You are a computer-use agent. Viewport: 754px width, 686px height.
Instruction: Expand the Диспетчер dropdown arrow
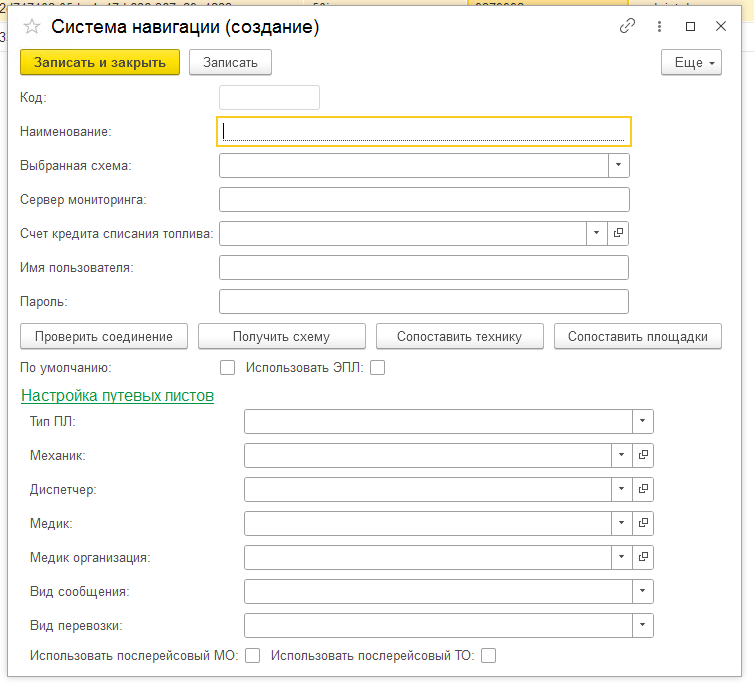tap(621, 489)
